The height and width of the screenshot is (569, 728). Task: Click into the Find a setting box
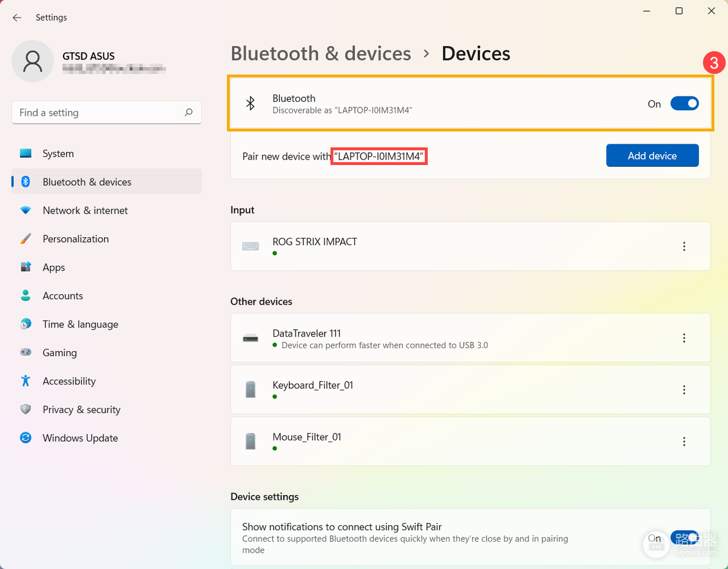click(x=107, y=112)
